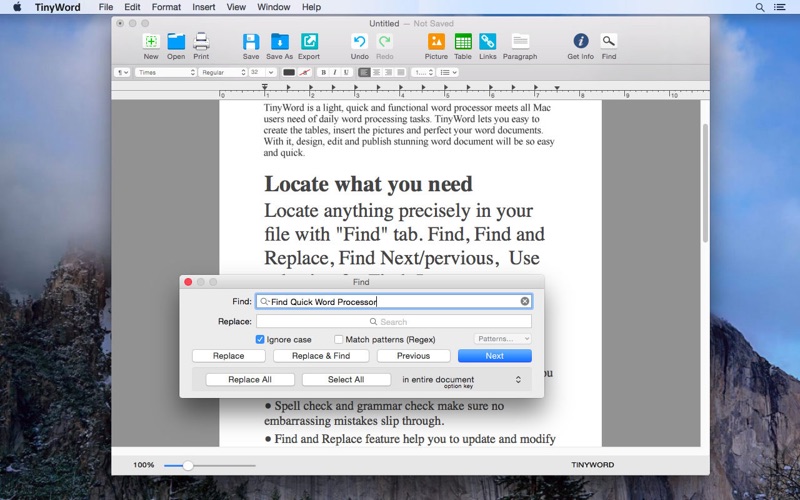Click the Save As toolbar icon
Viewport: 800px width, 500px height.
coord(280,41)
